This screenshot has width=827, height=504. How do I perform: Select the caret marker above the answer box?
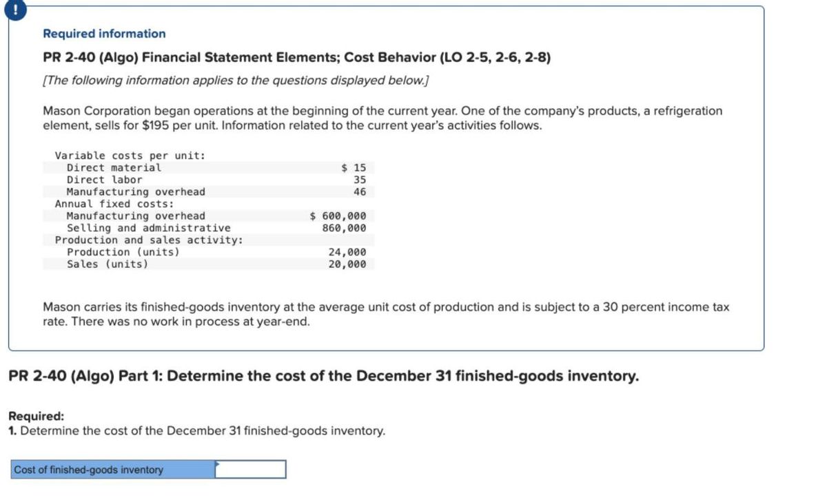pyautogui.click(x=216, y=463)
